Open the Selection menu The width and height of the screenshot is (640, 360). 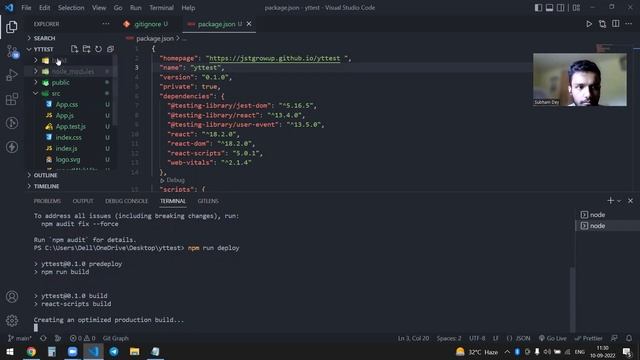click(x=71, y=7)
